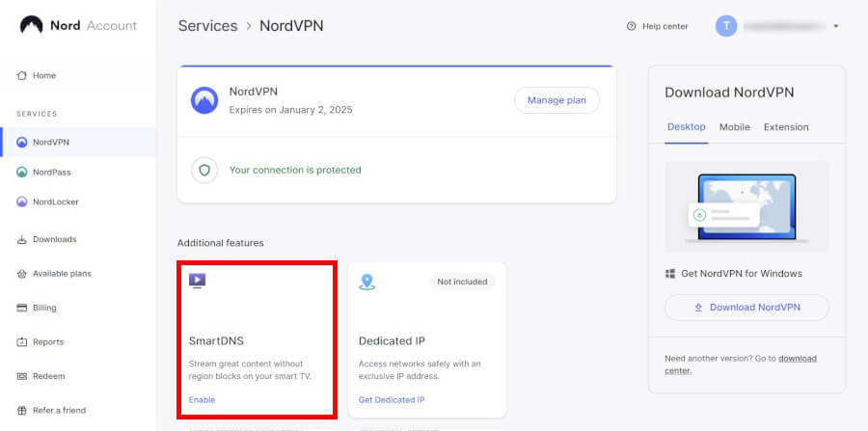Click the Download NordVPN button
This screenshot has width=868, height=431.
pyautogui.click(x=746, y=308)
